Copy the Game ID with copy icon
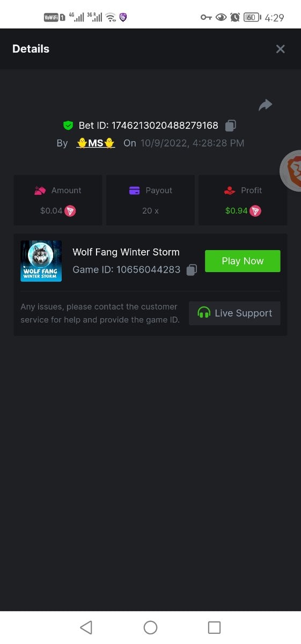Viewport: 301px width, 644px height. pos(192,270)
